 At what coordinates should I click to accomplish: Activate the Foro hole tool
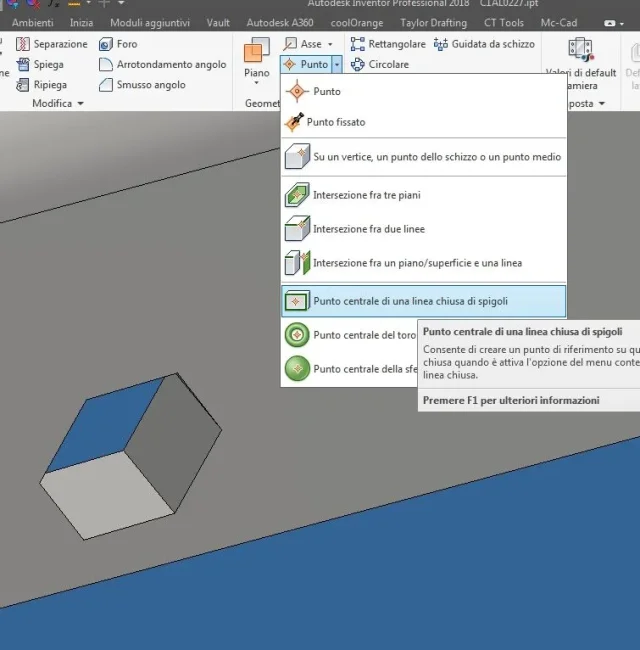118,44
